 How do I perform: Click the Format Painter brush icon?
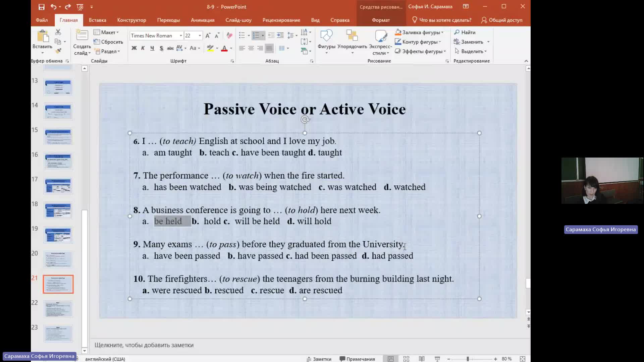[58, 51]
